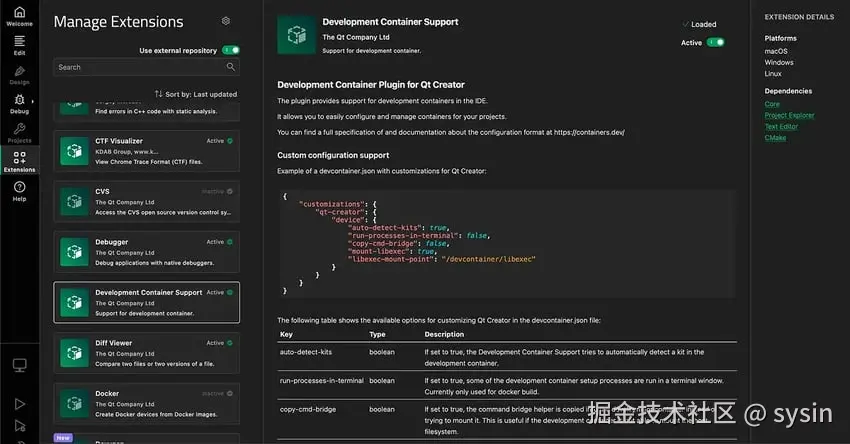Click the auto-detect-kits table key

(x=306, y=352)
